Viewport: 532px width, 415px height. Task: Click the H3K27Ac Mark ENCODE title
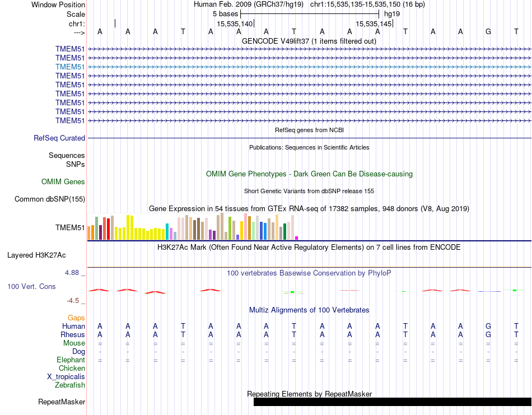[x=309, y=247]
